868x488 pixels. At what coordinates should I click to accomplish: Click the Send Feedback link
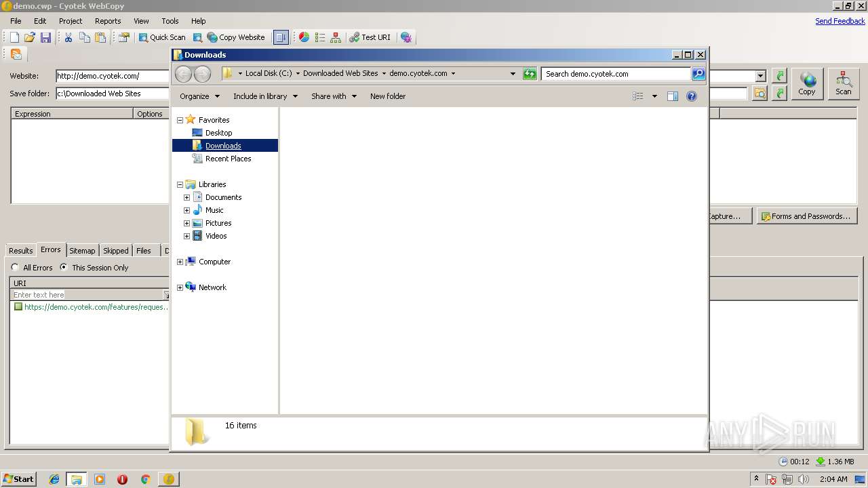[840, 21]
